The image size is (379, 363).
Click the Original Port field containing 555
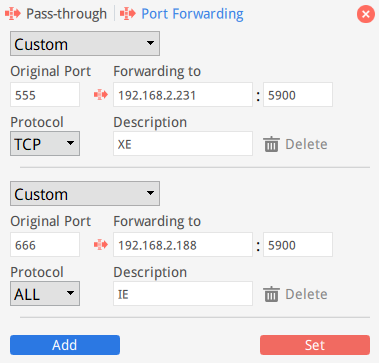coord(45,95)
